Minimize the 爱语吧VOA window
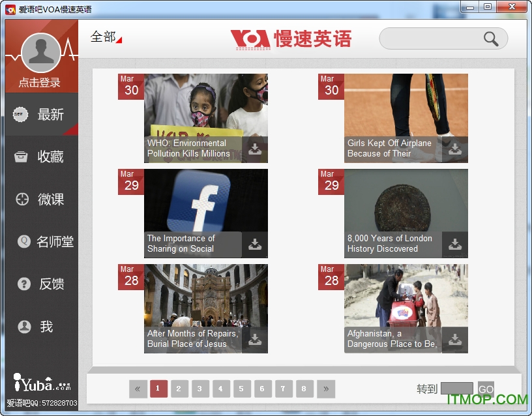532x416 pixels. [x=470, y=7]
